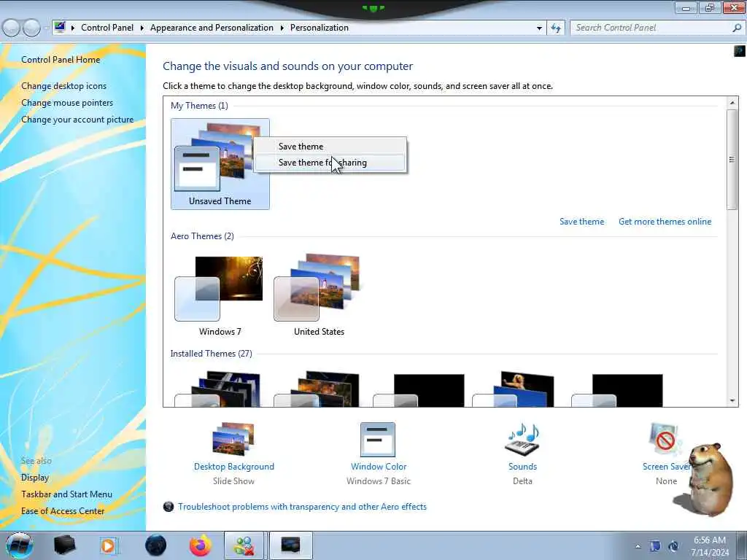
Task: Show hidden system tray icons arrow
Action: click(x=638, y=546)
